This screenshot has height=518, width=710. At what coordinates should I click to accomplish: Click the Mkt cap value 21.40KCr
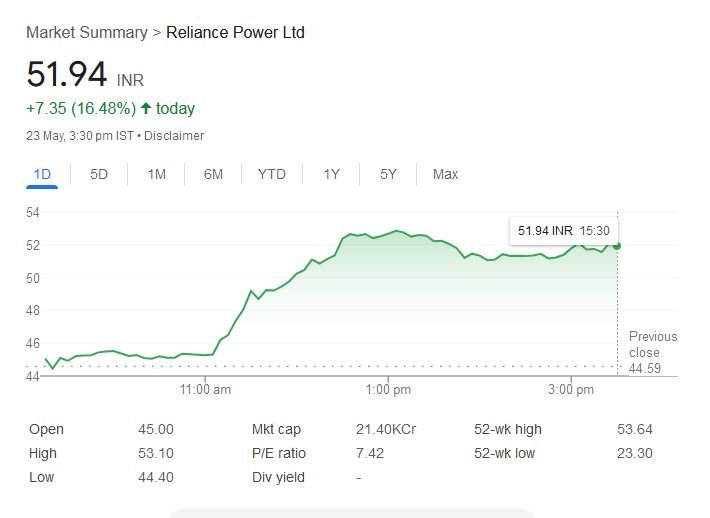coord(386,429)
